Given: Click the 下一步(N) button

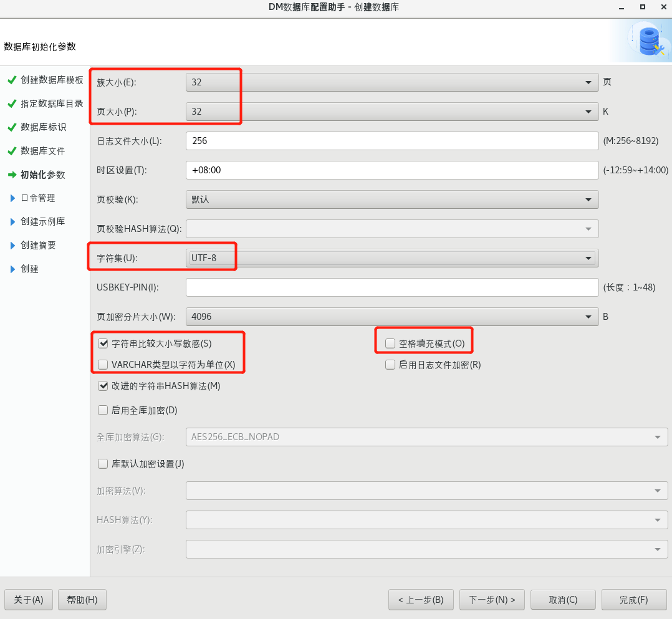Looking at the screenshot, I should (x=492, y=600).
